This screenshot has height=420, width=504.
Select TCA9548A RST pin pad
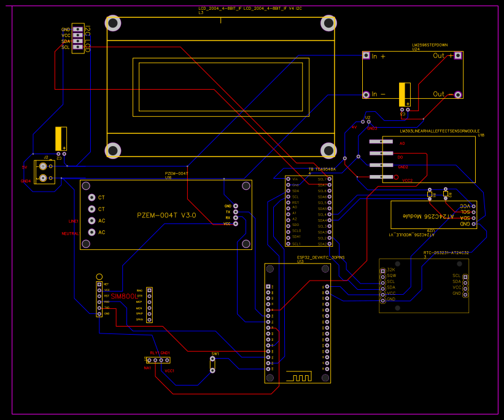(288, 203)
